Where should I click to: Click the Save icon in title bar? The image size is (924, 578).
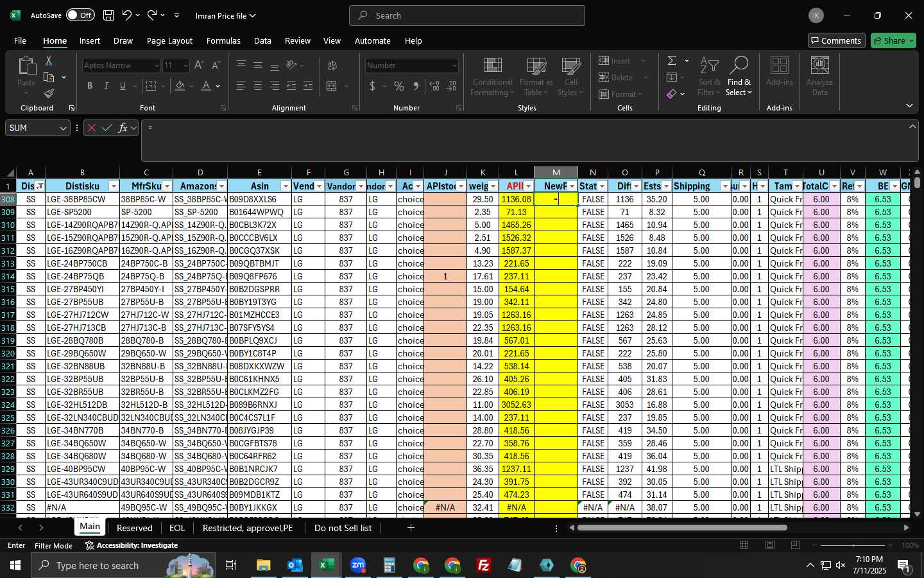(108, 15)
